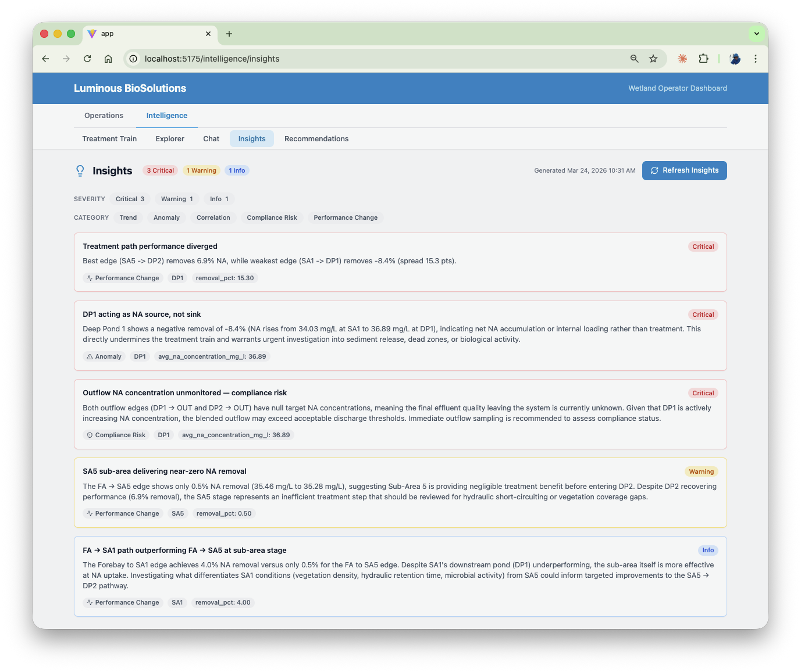Toggle the Anomaly category filter chip
Screen dimensions: 801x672
[166, 217]
